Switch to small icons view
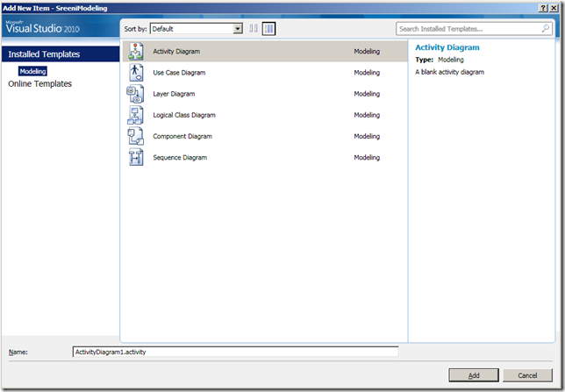 tap(254, 28)
